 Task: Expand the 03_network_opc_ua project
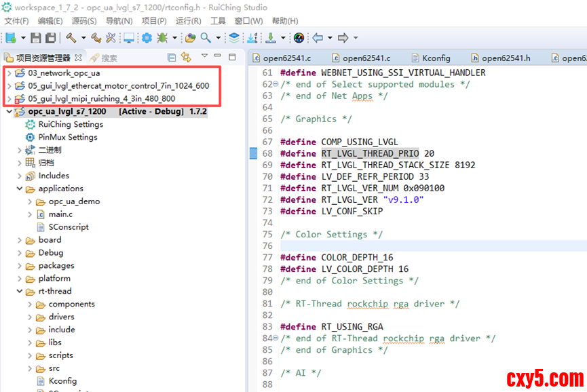point(9,73)
